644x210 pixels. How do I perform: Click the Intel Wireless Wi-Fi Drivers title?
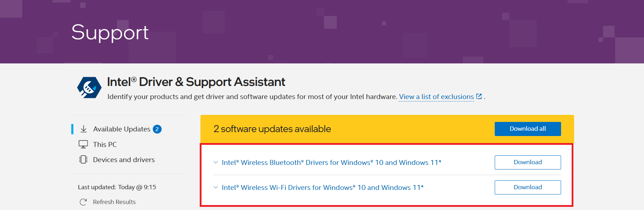323,187
